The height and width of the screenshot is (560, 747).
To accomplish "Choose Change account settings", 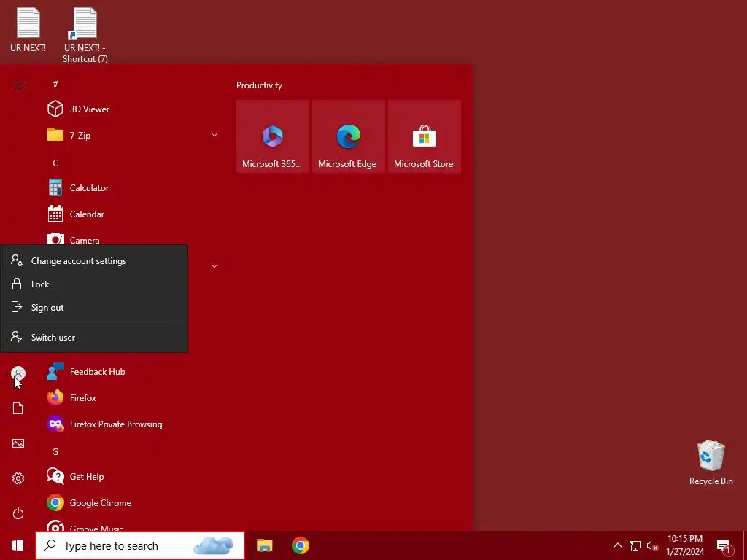I will (94, 261).
